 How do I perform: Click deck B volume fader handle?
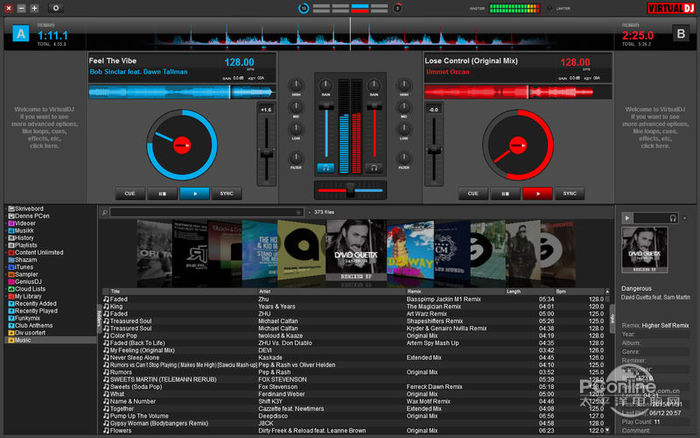[x=374, y=107]
